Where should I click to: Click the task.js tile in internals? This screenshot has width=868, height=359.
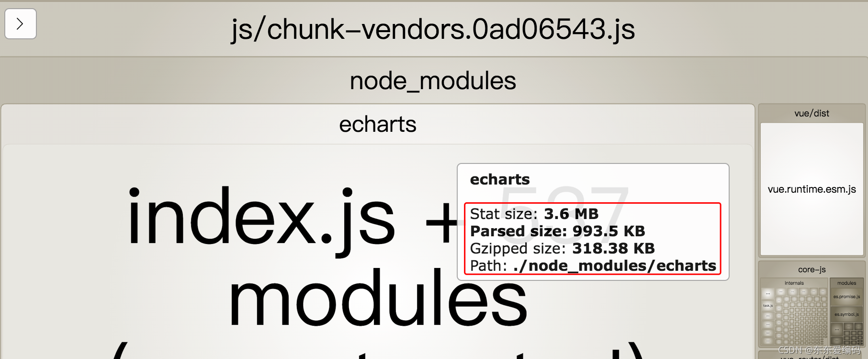pos(767,306)
